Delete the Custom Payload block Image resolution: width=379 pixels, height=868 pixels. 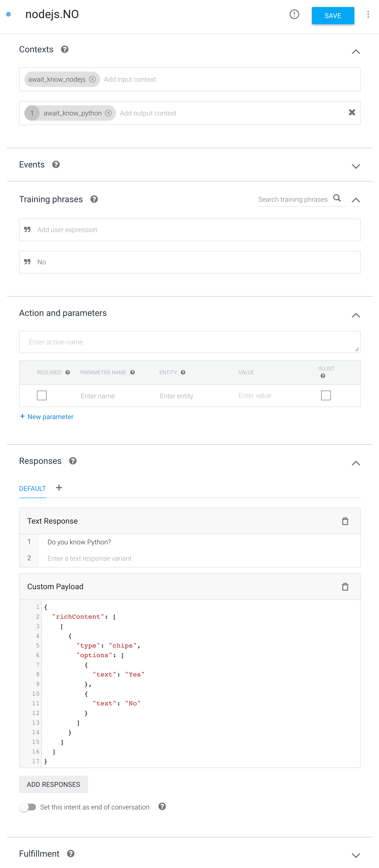point(345,587)
